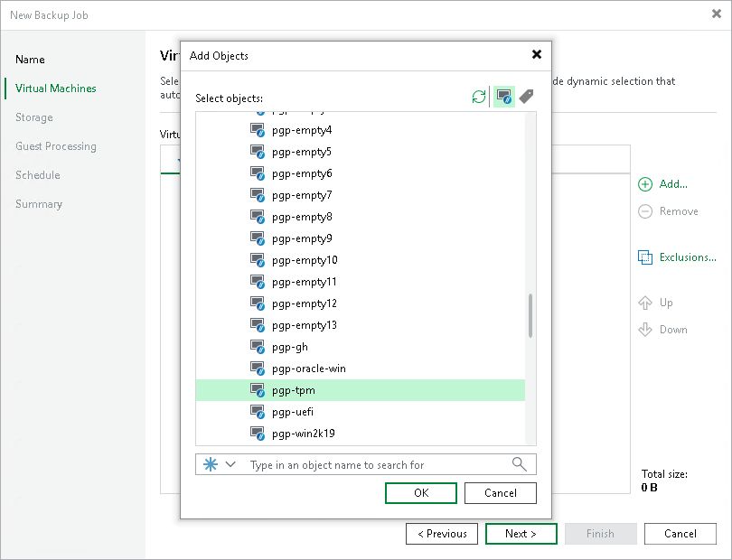This screenshot has width=732, height=560.
Task: Click the object list scrollbar thumb
Action: tap(530, 315)
